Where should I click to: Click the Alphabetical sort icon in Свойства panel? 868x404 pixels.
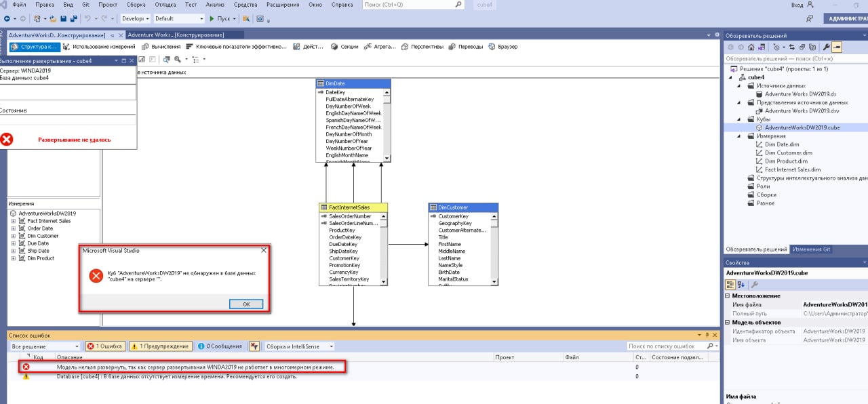pyautogui.click(x=741, y=284)
